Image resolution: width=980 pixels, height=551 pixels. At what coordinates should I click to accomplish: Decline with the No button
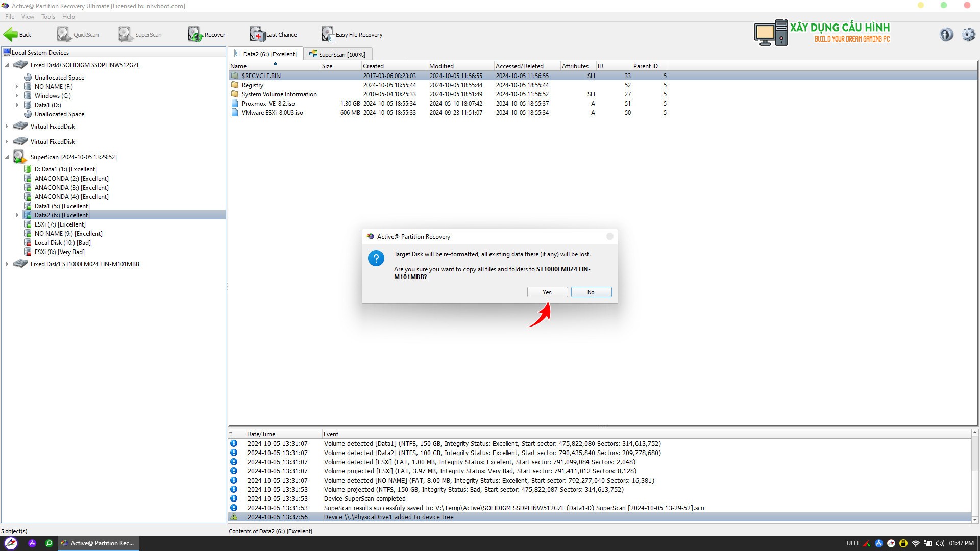click(x=591, y=292)
